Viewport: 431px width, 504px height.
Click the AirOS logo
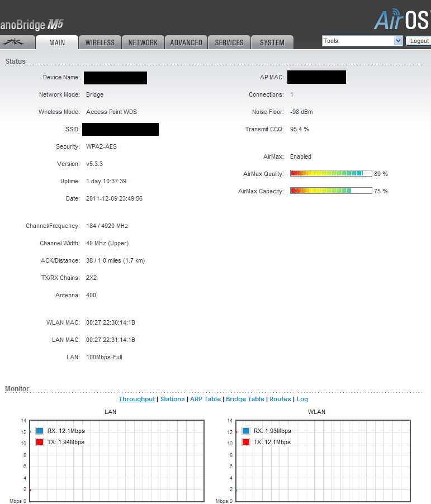pos(402,20)
